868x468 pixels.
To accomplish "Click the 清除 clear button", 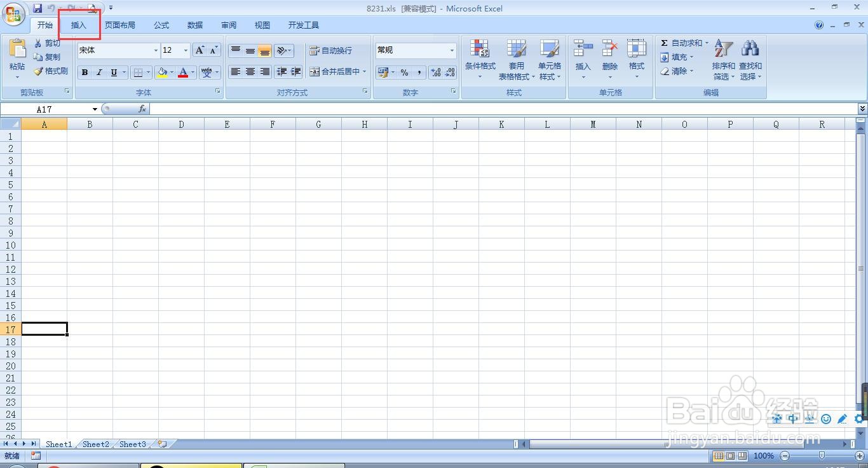I will 677,71.
